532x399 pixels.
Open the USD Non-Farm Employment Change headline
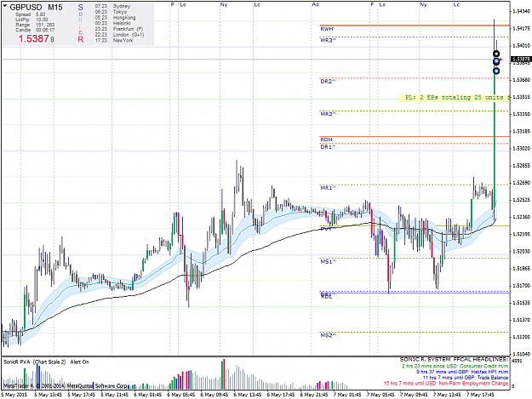point(446,384)
